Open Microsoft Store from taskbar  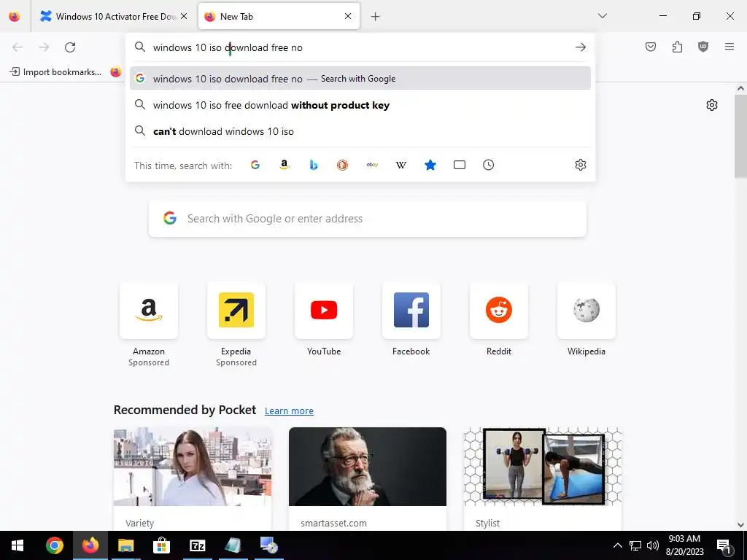point(161,545)
